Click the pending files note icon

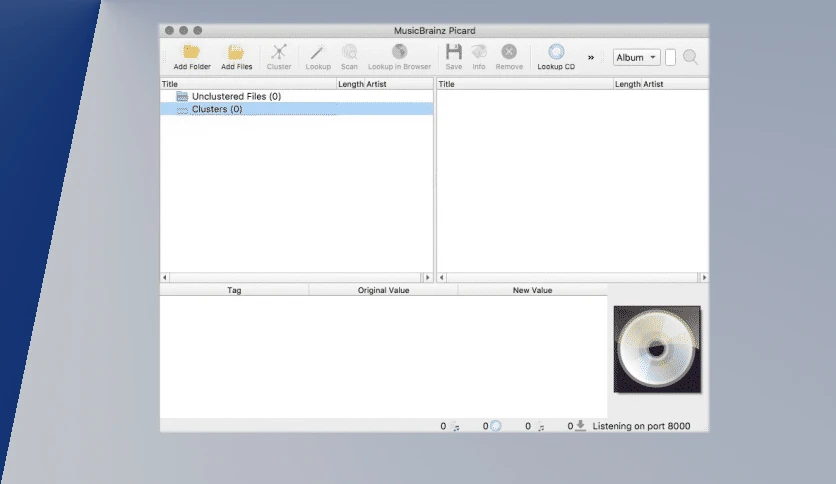(x=540, y=426)
